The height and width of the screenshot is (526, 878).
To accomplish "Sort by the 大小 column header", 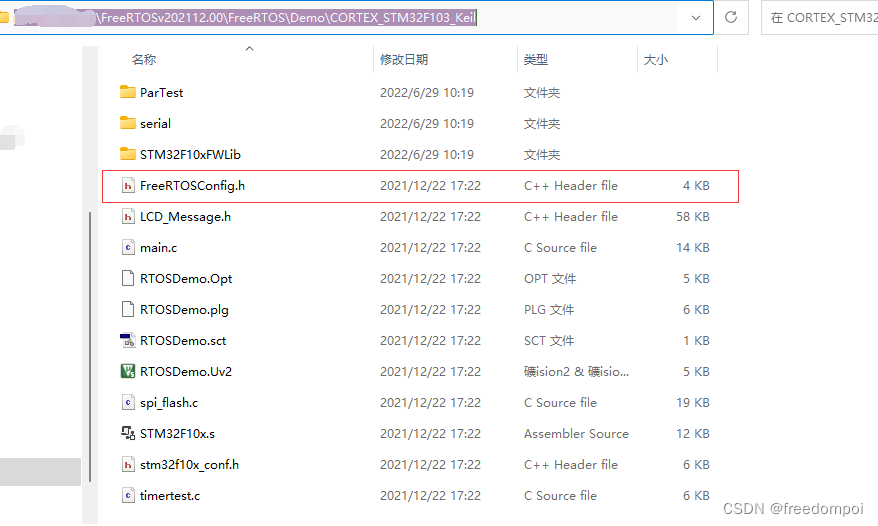I will 656,59.
